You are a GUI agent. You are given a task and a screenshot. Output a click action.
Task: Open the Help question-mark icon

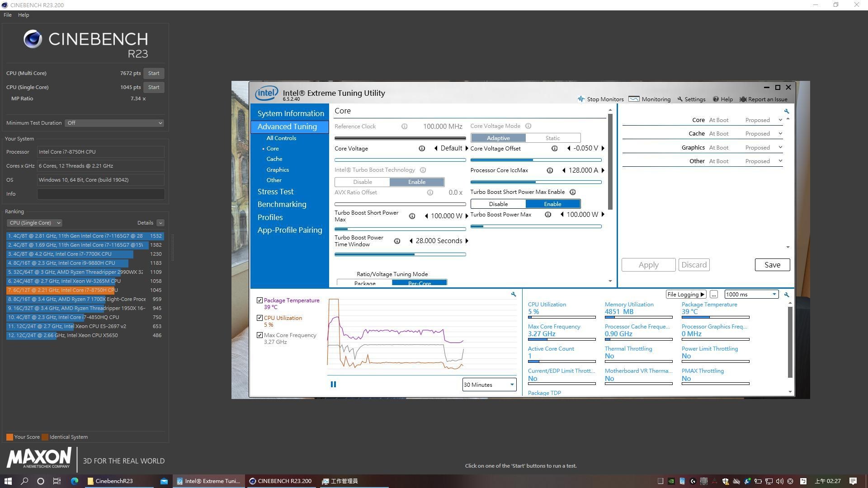[716, 99]
